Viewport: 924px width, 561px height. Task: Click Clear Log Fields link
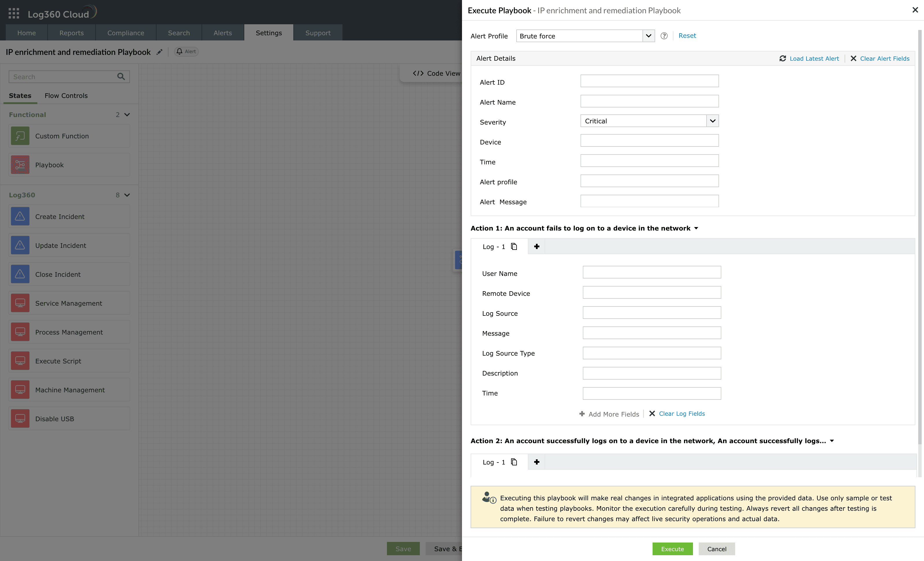(682, 413)
